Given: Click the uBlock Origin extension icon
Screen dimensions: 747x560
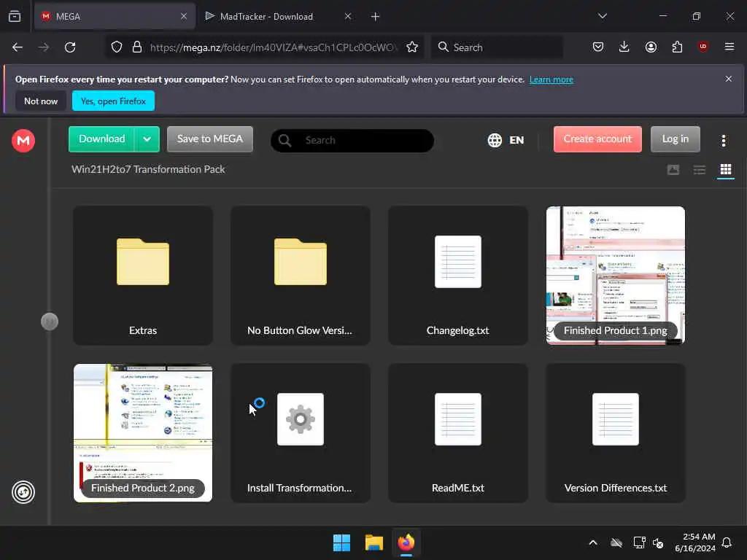Looking at the screenshot, I should tap(703, 47).
